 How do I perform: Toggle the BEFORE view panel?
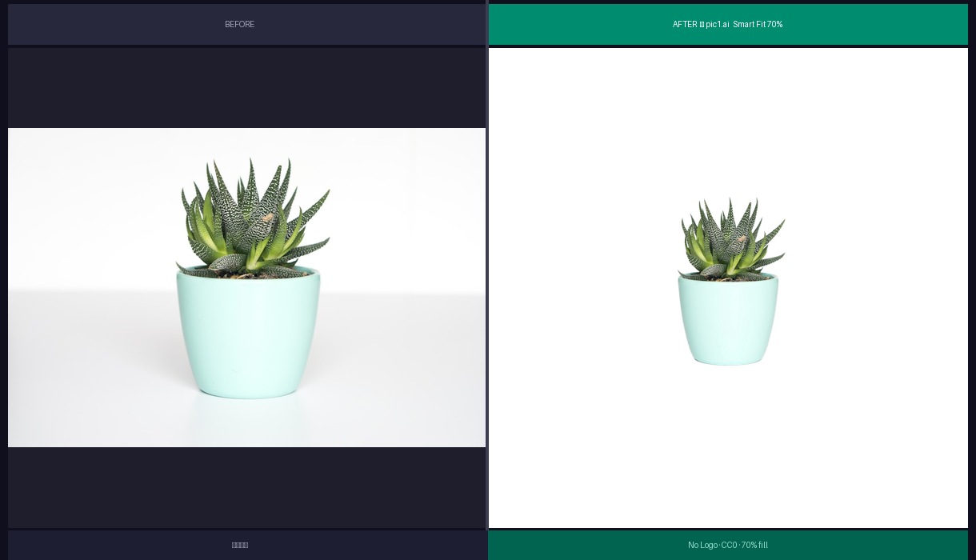click(x=239, y=24)
